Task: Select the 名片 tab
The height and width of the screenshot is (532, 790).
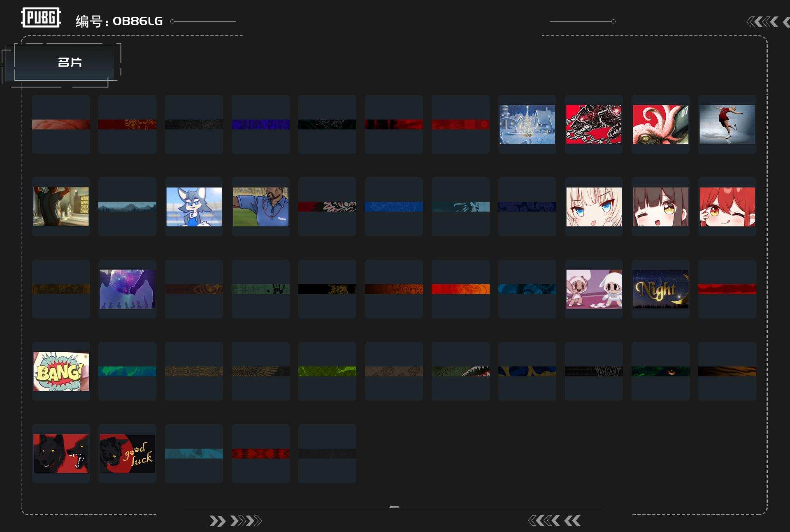Action: (69, 62)
